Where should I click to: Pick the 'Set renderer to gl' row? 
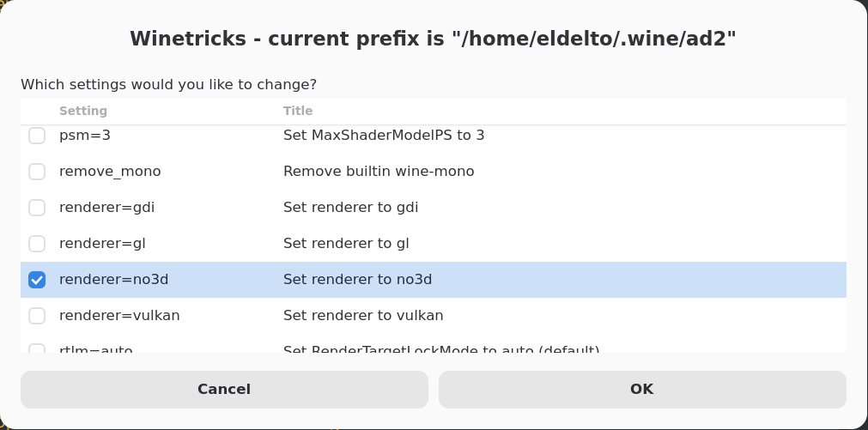346,244
